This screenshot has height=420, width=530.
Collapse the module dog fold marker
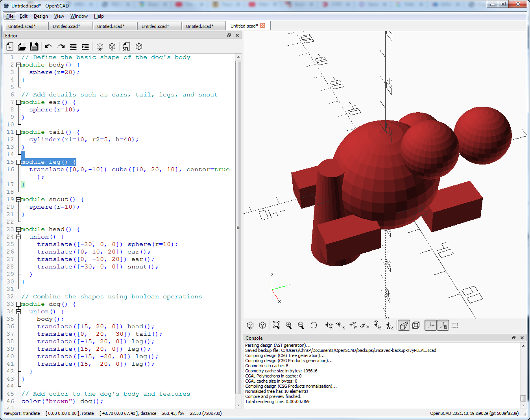click(18, 304)
